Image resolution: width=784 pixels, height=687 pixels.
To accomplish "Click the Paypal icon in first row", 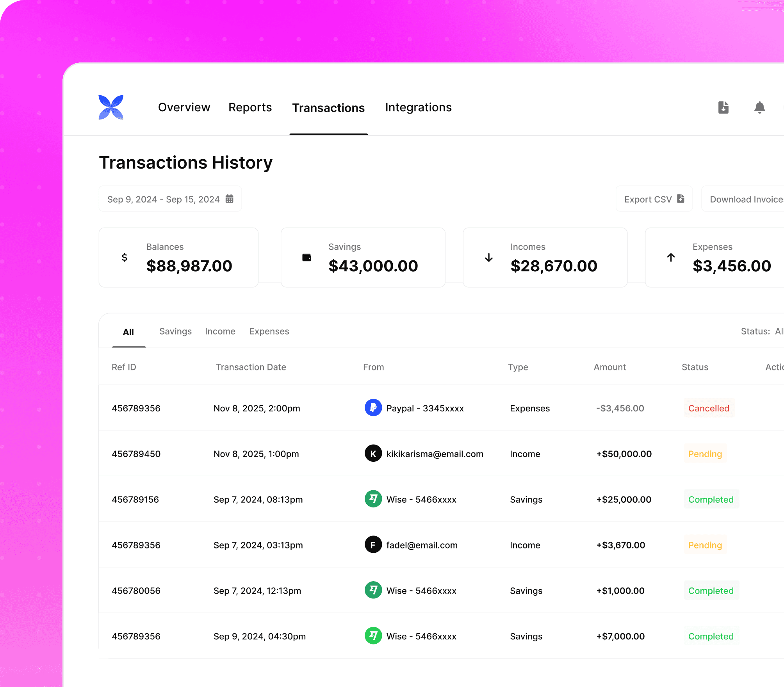I will tap(373, 408).
